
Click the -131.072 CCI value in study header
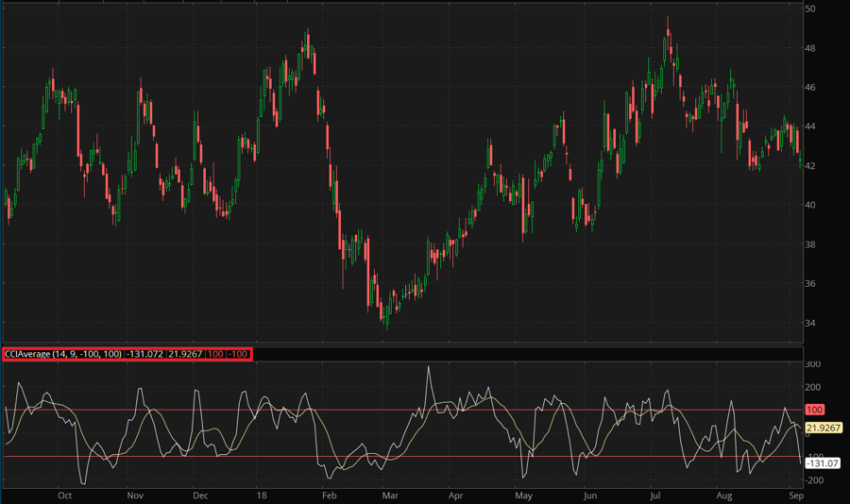click(x=145, y=354)
